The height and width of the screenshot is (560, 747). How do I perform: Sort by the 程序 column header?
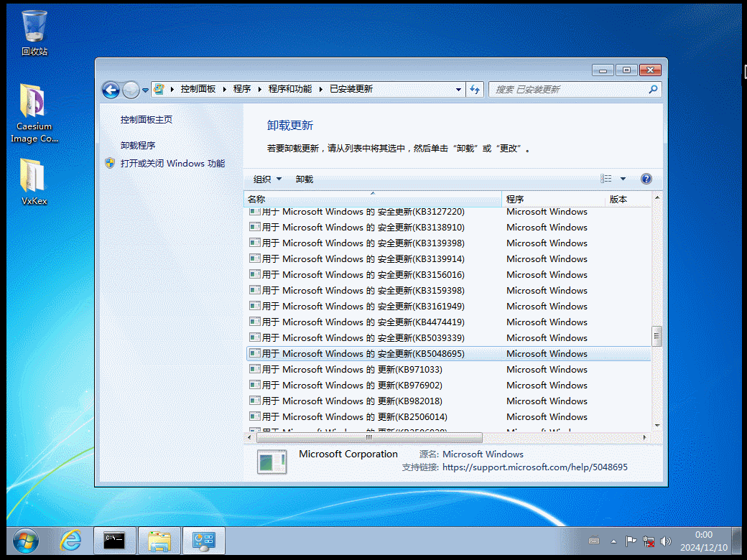point(553,199)
